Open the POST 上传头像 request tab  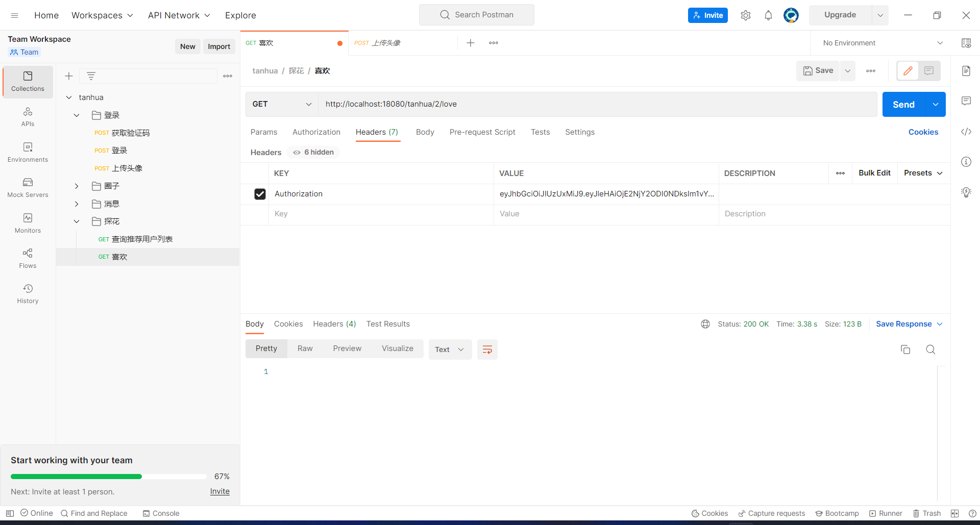[x=403, y=43]
